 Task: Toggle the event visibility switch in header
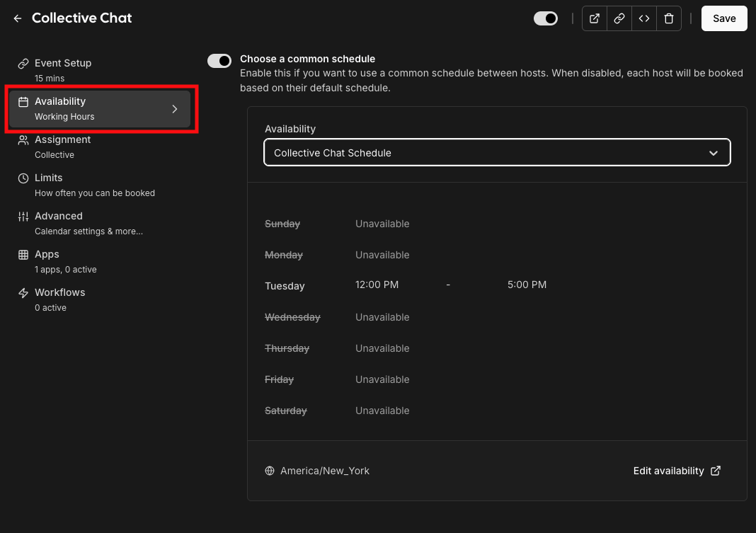(x=546, y=18)
